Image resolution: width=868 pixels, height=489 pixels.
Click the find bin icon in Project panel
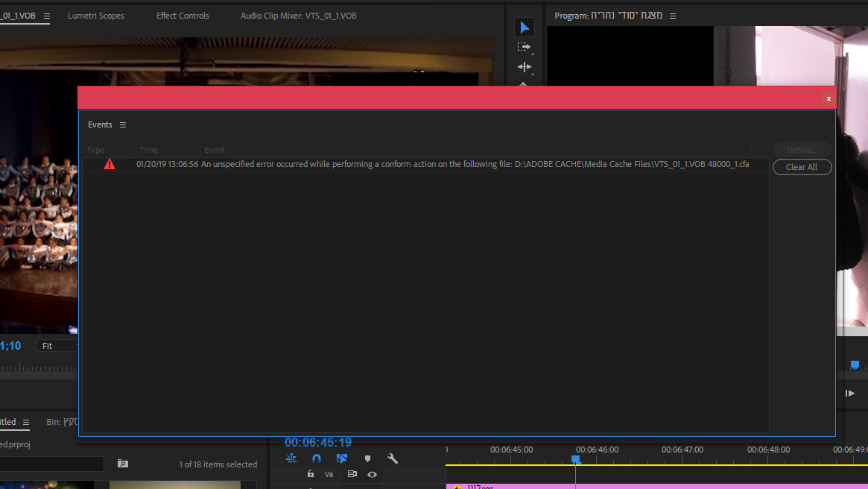tap(123, 464)
